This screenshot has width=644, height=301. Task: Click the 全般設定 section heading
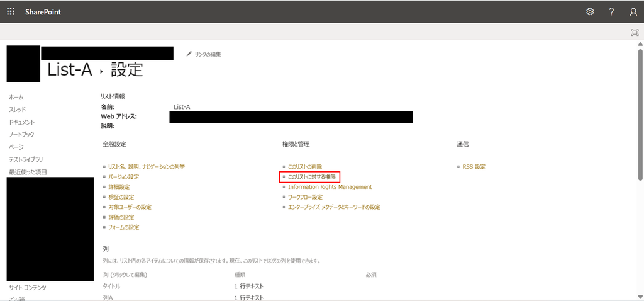coord(114,144)
